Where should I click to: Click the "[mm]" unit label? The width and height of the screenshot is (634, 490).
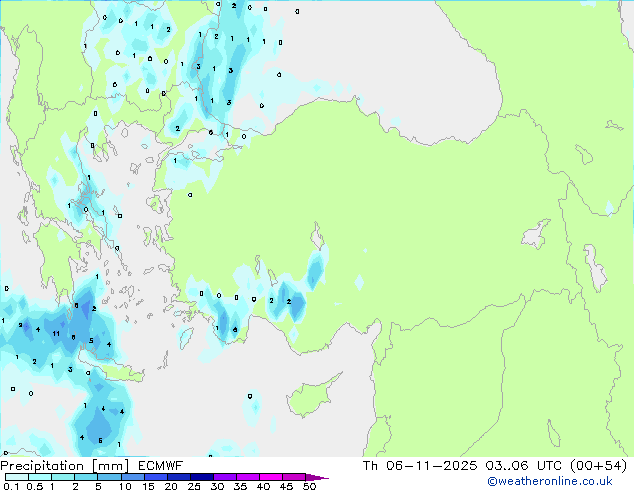tap(111, 466)
